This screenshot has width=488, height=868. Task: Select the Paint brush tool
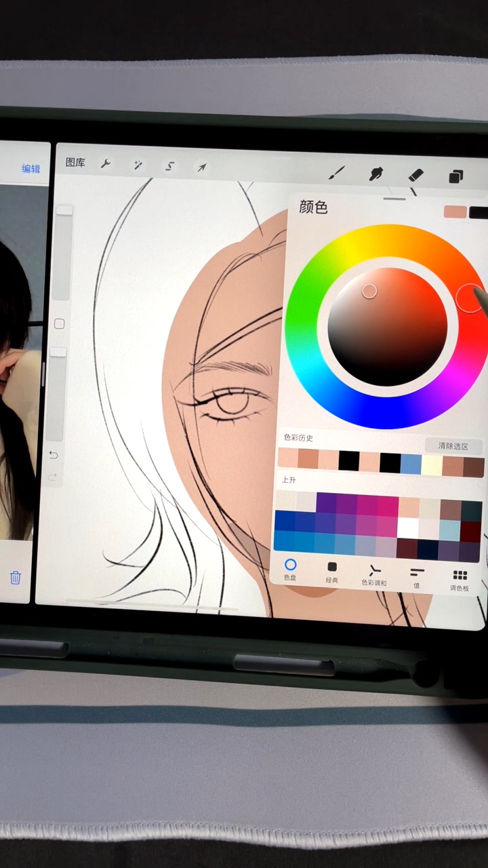[x=336, y=174]
